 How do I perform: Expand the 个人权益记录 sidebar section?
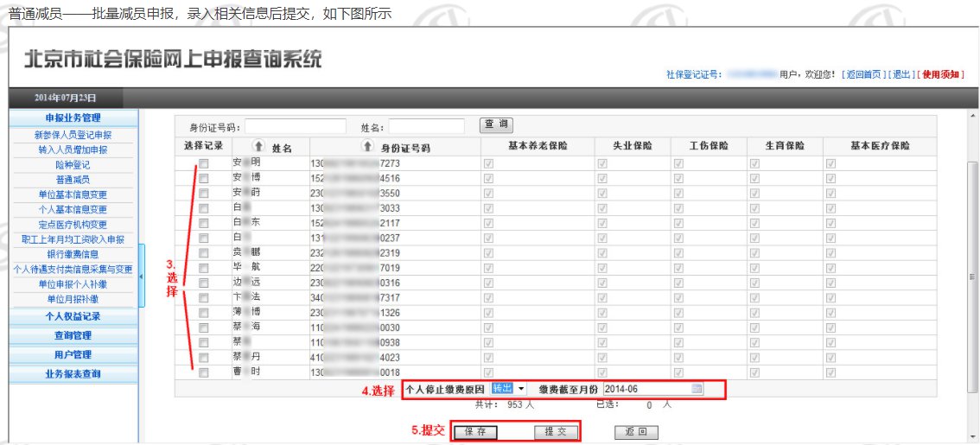(73, 316)
